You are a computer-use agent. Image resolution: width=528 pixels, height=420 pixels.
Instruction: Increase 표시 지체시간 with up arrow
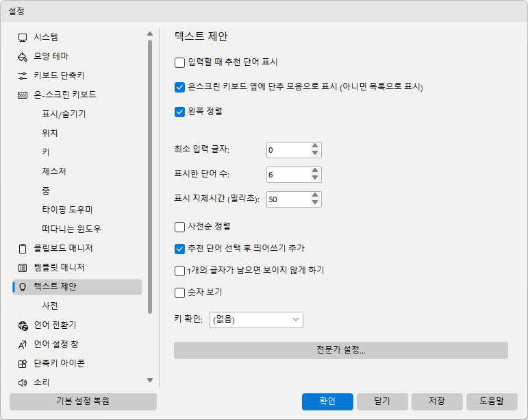315,195
